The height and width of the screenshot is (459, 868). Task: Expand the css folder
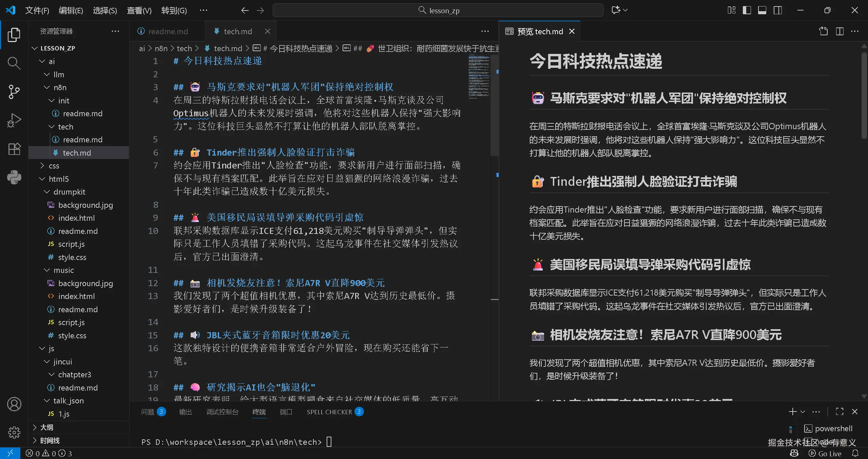(54, 166)
